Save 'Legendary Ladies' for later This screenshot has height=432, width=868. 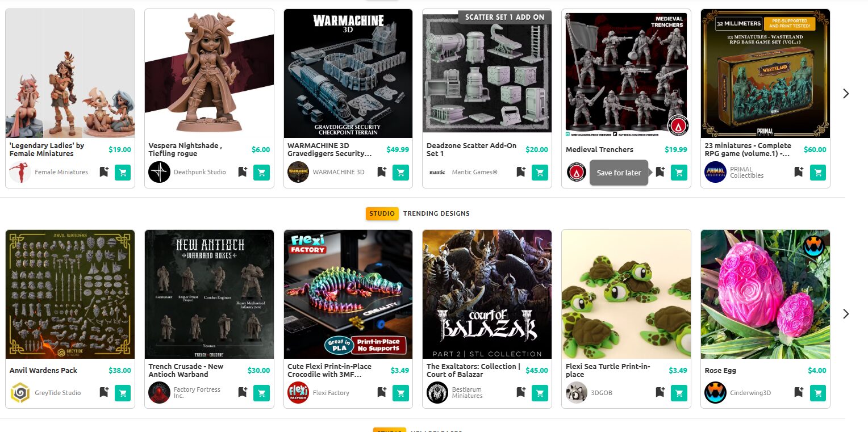104,172
